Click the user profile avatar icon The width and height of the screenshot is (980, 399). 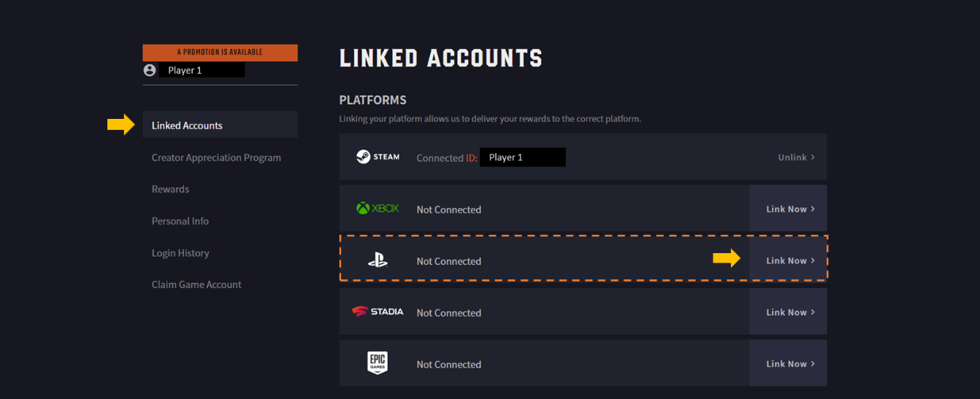150,70
